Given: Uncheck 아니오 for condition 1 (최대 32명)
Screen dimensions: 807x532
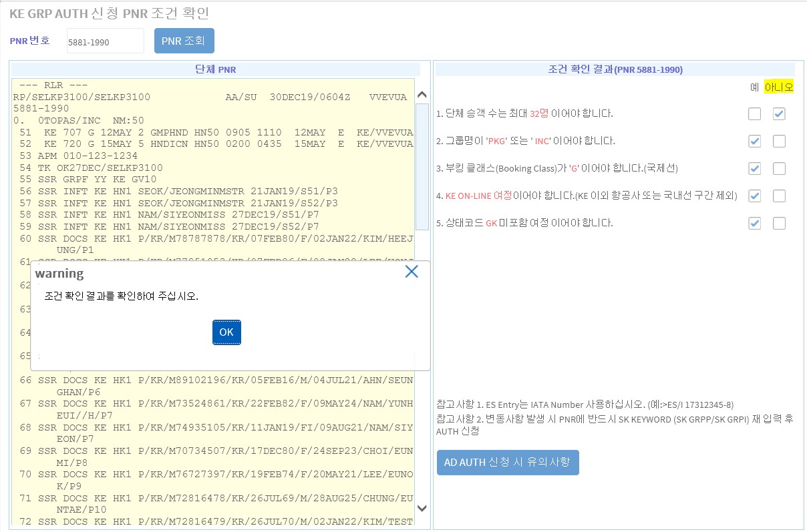Looking at the screenshot, I should coord(779,114).
